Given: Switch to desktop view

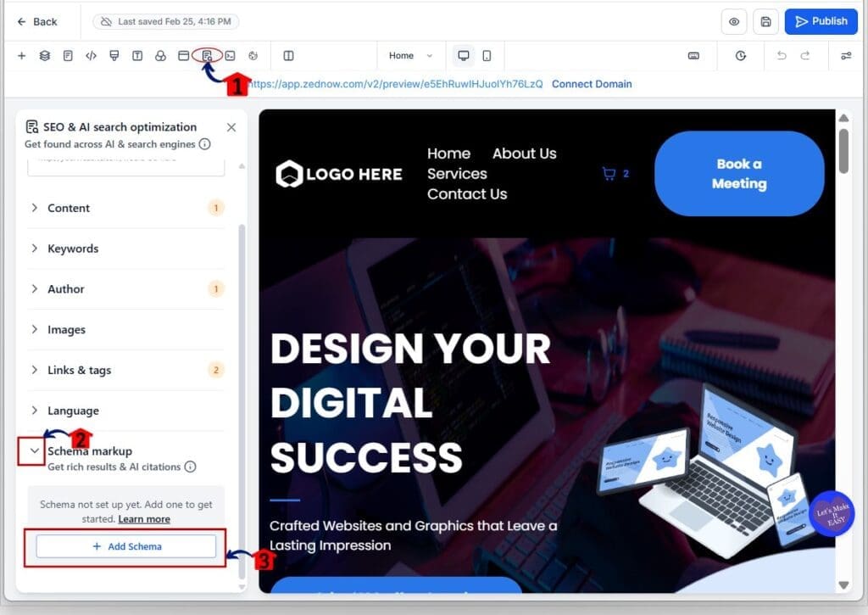Looking at the screenshot, I should 464,56.
